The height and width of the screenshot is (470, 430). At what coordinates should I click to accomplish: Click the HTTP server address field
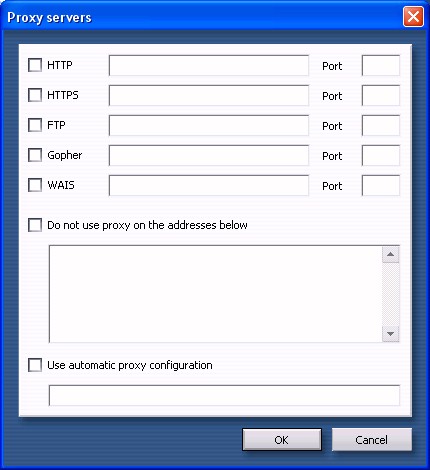209,65
